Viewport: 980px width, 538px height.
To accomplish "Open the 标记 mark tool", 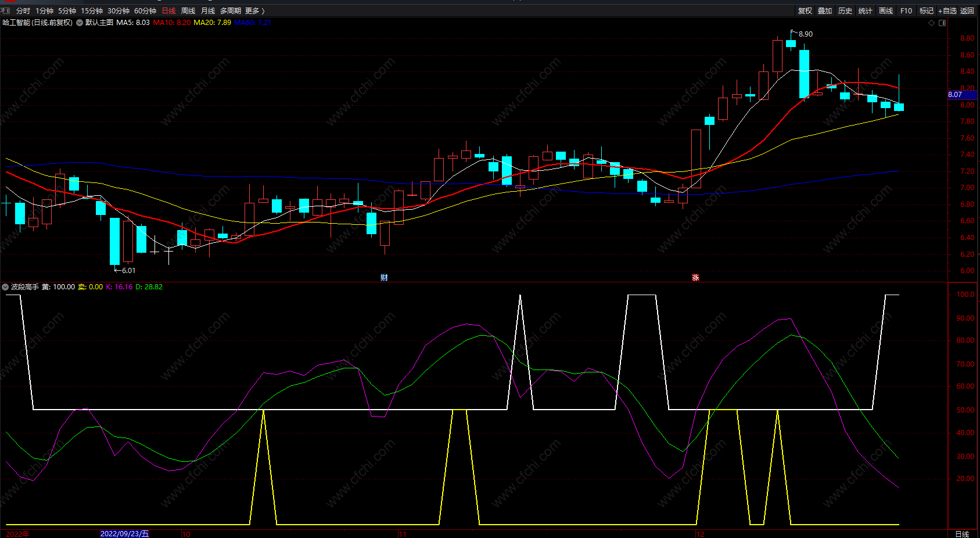I will [x=926, y=11].
